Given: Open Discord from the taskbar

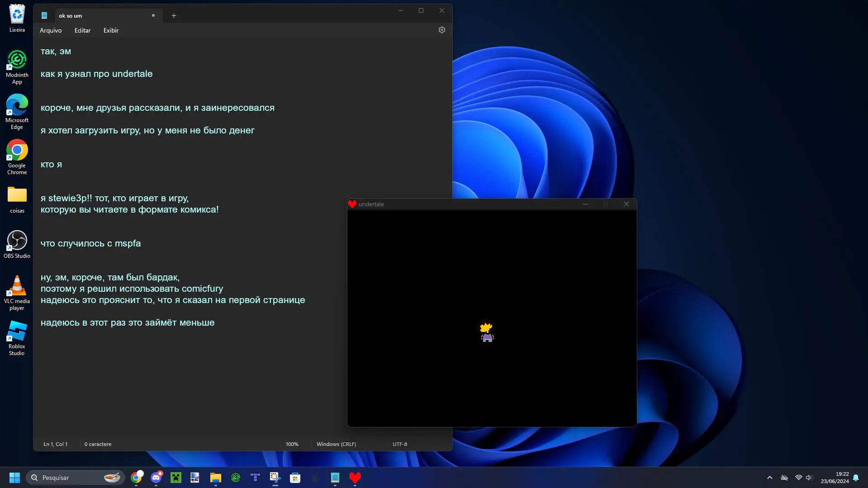Looking at the screenshot, I should click(x=156, y=478).
